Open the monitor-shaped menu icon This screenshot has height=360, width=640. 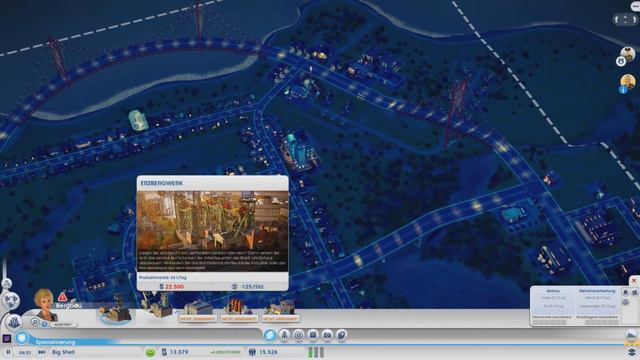313,335
